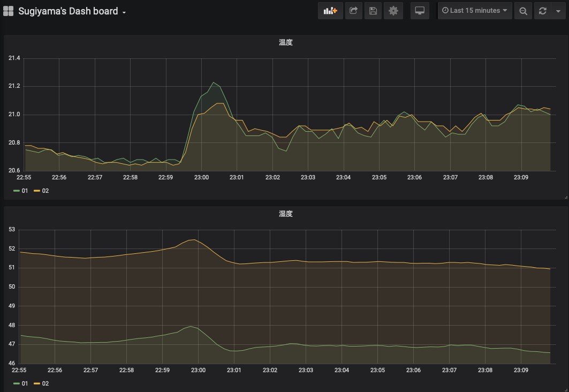Open the 温度 panel title menu

(285, 43)
